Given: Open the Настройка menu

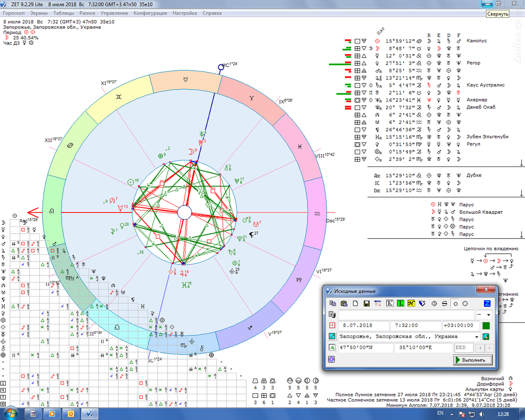Looking at the screenshot, I should pyautogui.click(x=185, y=13).
